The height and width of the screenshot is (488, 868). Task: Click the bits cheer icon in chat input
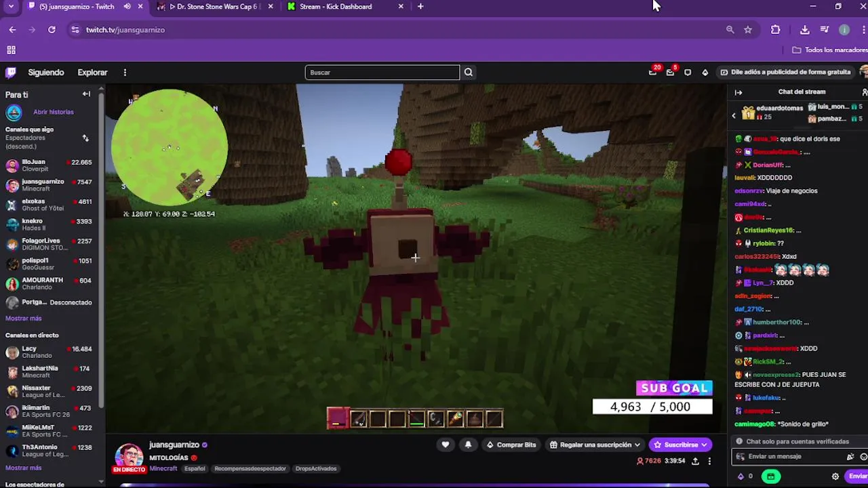(850, 457)
